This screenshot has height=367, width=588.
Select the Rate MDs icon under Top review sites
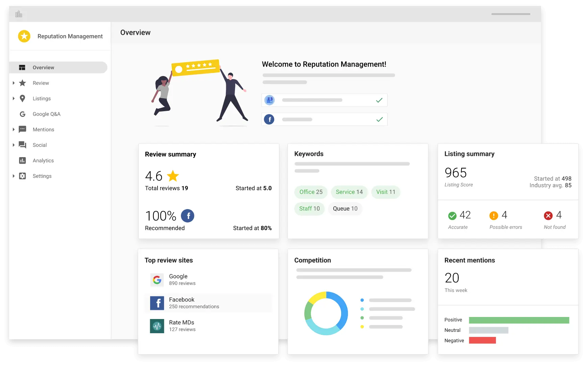click(x=157, y=326)
